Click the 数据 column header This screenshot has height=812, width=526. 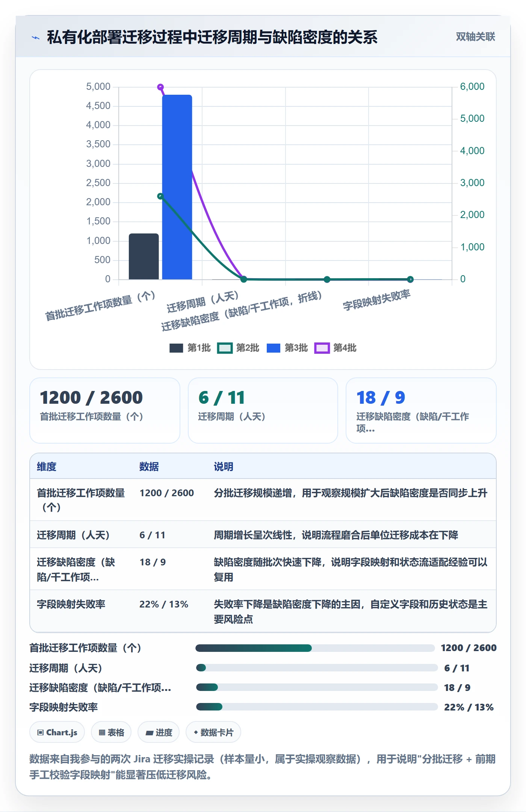(x=149, y=467)
